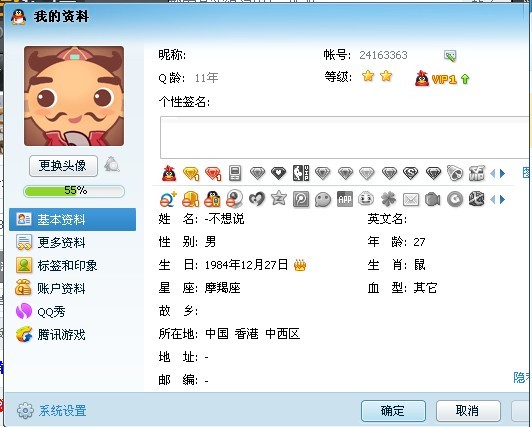532x427 pixels.
Task: Show previous icons in top badge row
Action: 493,174
